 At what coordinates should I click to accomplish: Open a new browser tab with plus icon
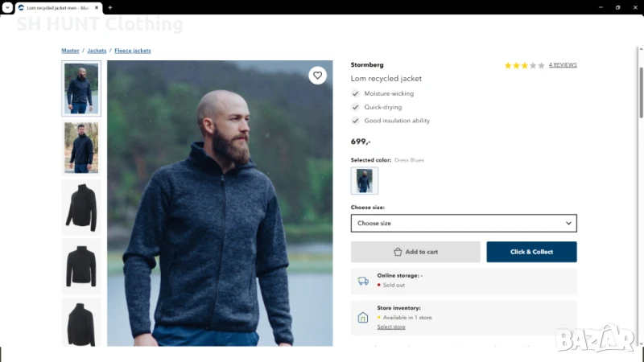[110, 7]
